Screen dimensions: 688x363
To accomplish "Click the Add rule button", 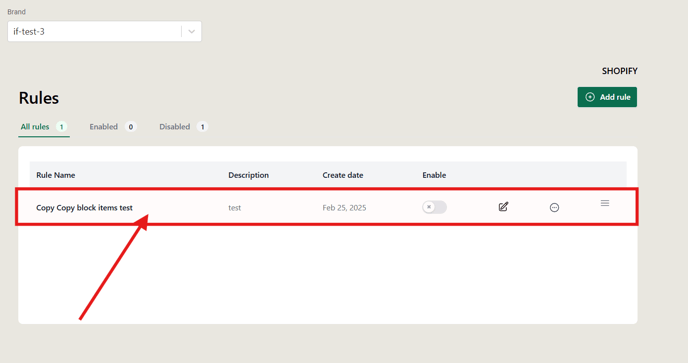I will point(607,97).
